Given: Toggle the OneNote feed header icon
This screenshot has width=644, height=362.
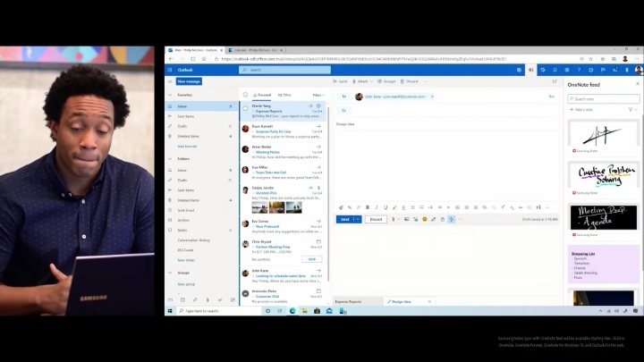Looking at the screenshot, I should (x=530, y=70).
